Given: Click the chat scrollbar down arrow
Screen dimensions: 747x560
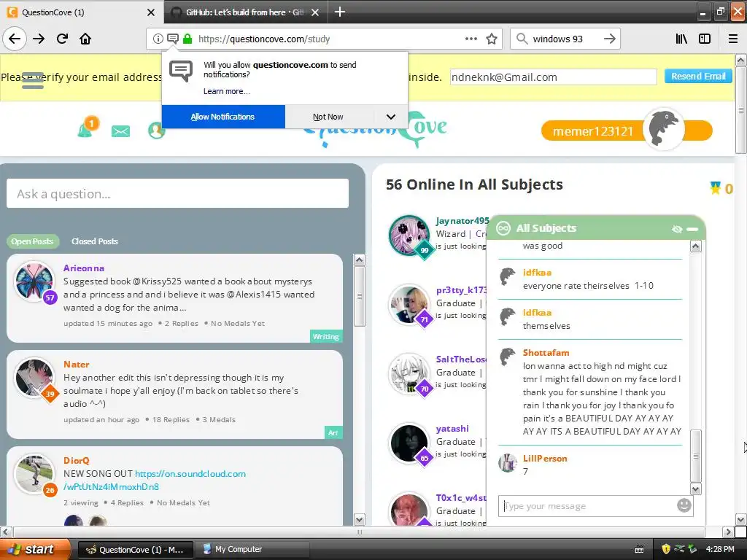Looking at the screenshot, I should click(x=695, y=489).
